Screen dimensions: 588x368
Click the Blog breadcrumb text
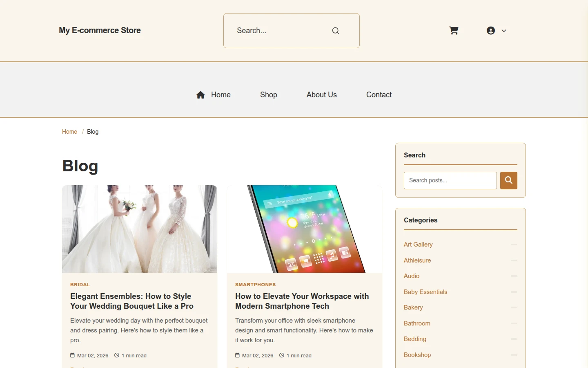pos(93,132)
